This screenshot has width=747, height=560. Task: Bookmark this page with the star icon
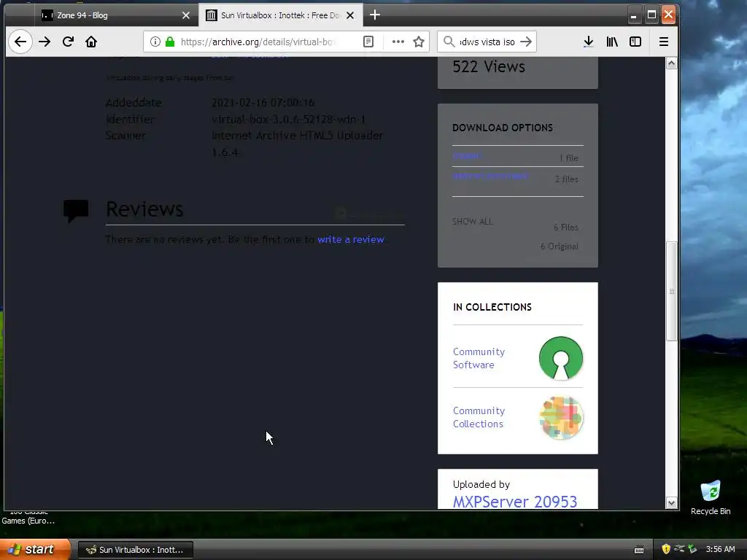point(419,42)
